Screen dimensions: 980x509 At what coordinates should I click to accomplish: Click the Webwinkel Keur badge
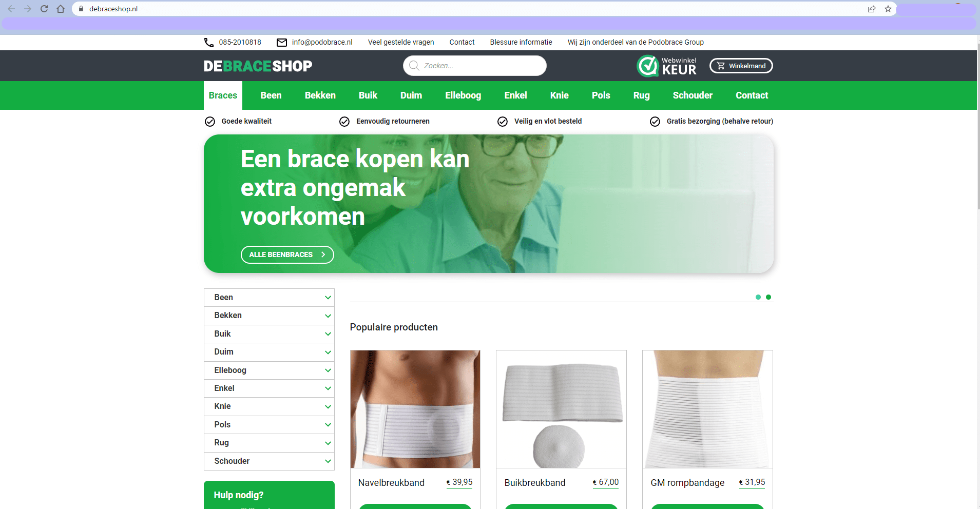(667, 66)
